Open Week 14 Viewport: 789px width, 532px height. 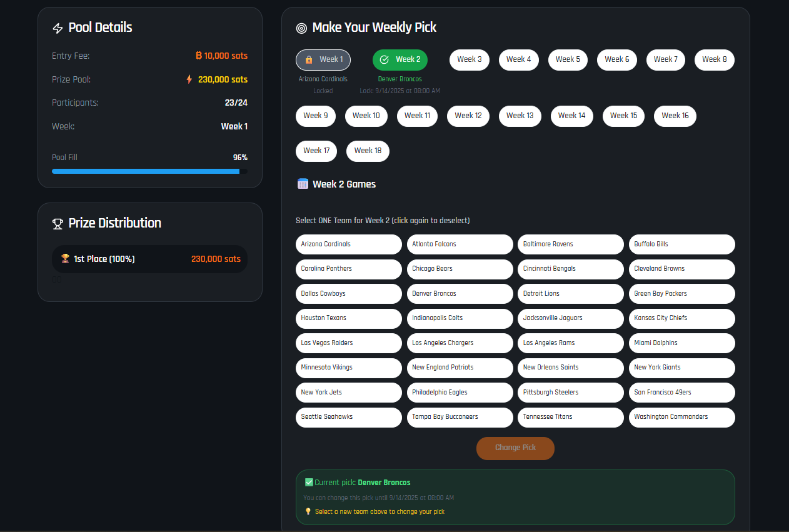[x=572, y=116]
